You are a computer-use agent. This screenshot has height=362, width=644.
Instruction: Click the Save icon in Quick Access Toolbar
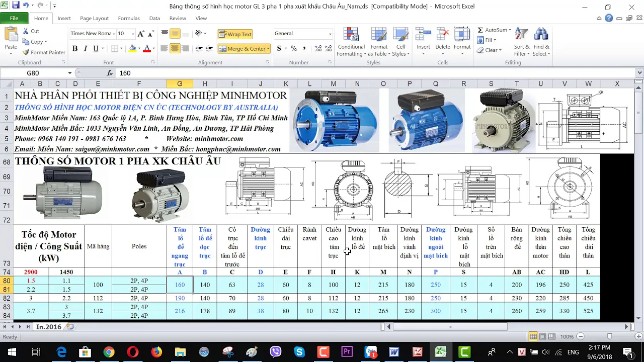pyautogui.click(x=16, y=6)
